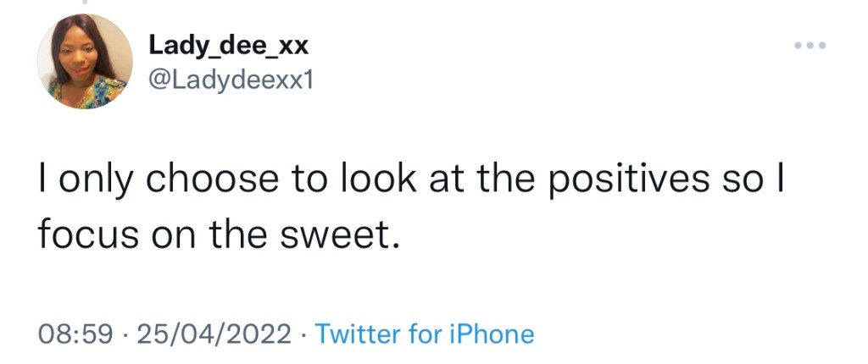Image resolution: width=868 pixels, height=364 pixels.
Task: Click the middle dot of the options icon
Action: pyautogui.click(x=810, y=45)
